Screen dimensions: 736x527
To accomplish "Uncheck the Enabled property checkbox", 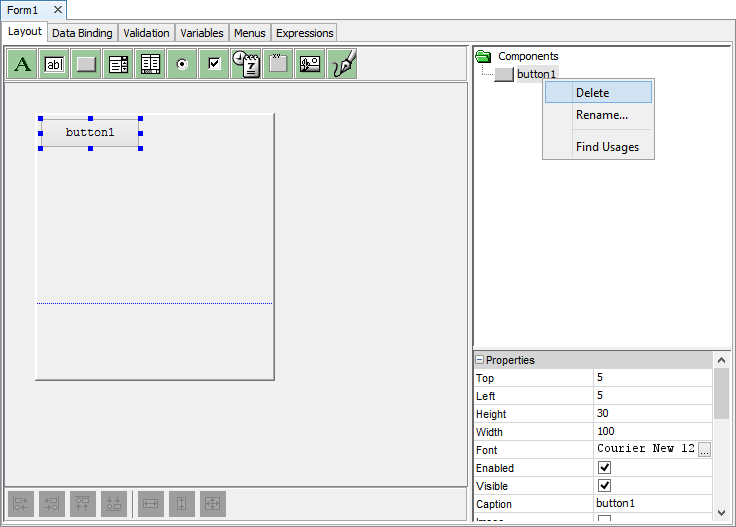I will pyautogui.click(x=604, y=468).
